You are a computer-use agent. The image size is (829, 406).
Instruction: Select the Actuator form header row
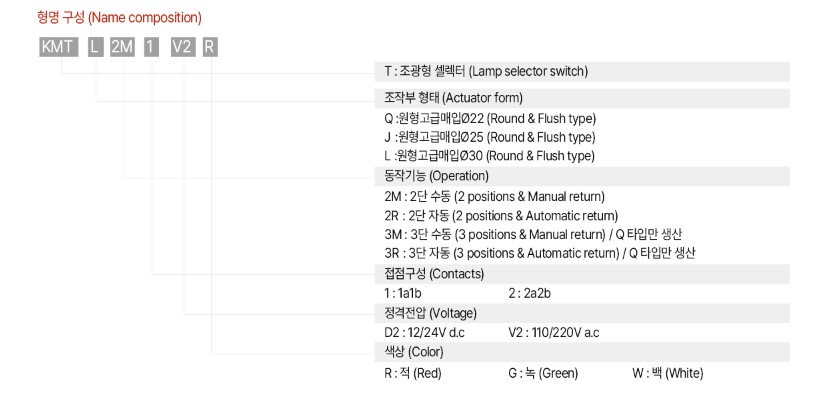582,98
